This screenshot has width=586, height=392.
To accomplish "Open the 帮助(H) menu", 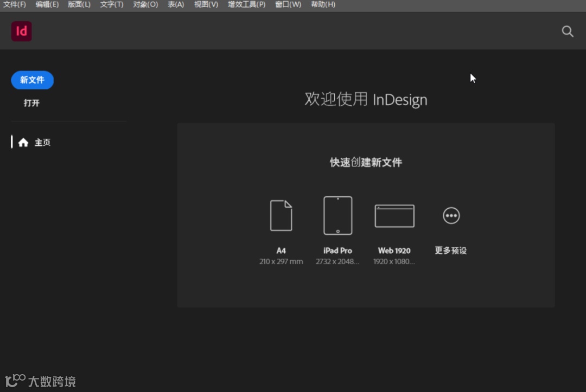I will point(323,4).
